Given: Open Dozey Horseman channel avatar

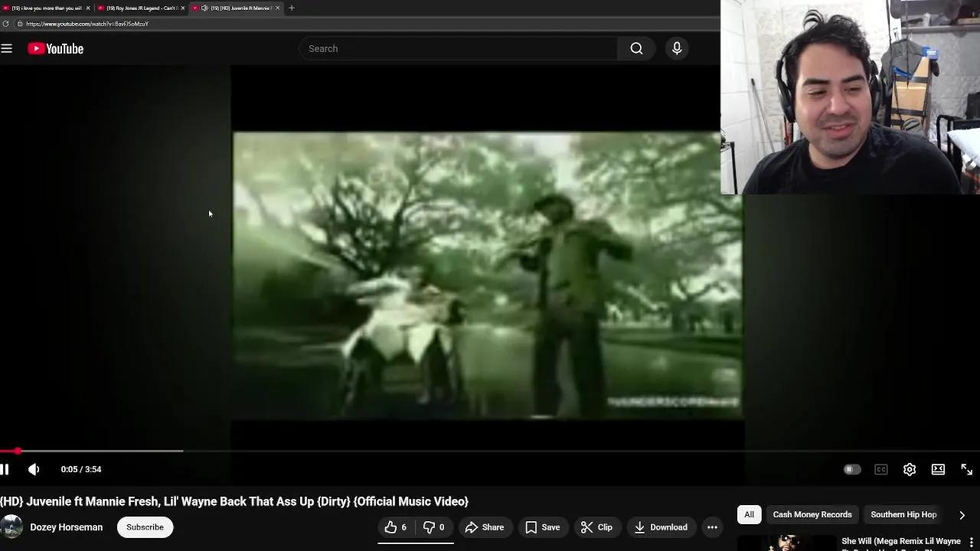Looking at the screenshot, I should (10, 527).
